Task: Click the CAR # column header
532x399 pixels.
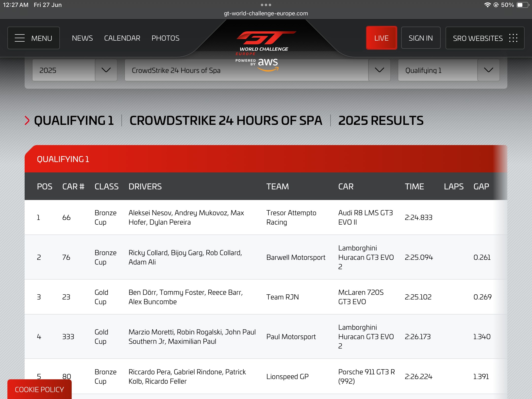Action: click(73, 186)
